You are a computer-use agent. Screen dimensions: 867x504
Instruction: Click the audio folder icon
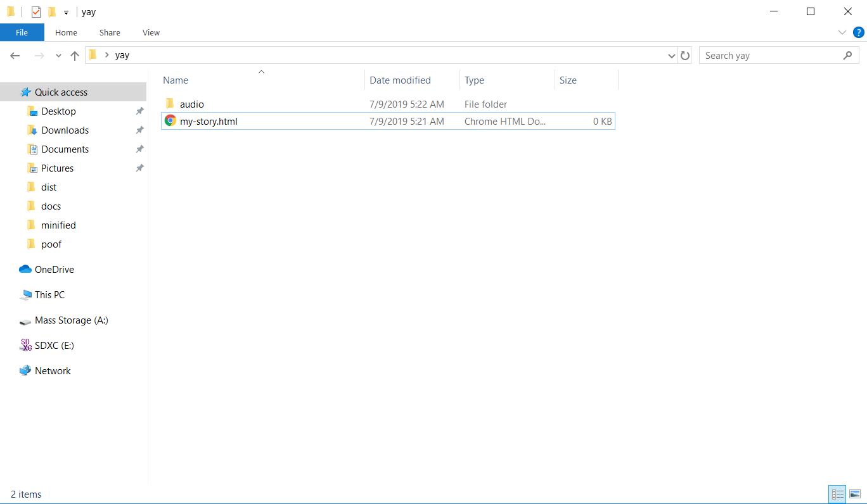pos(170,104)
